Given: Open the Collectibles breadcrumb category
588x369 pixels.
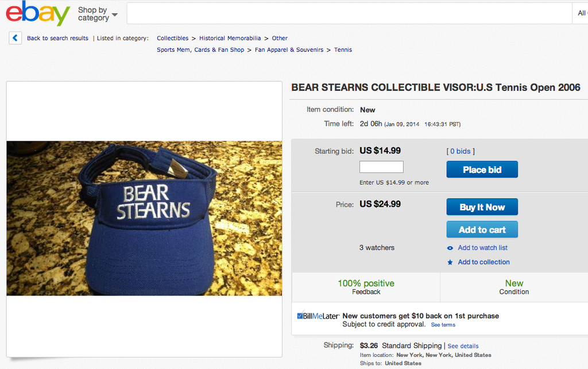Looking at the screenshot, I should [172, 39].
